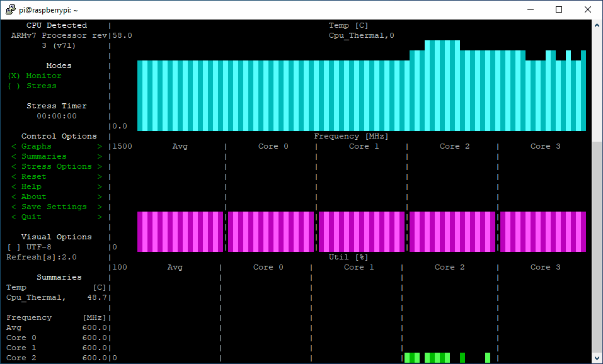603x364 pixels.
Task: Click Save Settings option
Action: pyautogui.click(x=57, y=207)
